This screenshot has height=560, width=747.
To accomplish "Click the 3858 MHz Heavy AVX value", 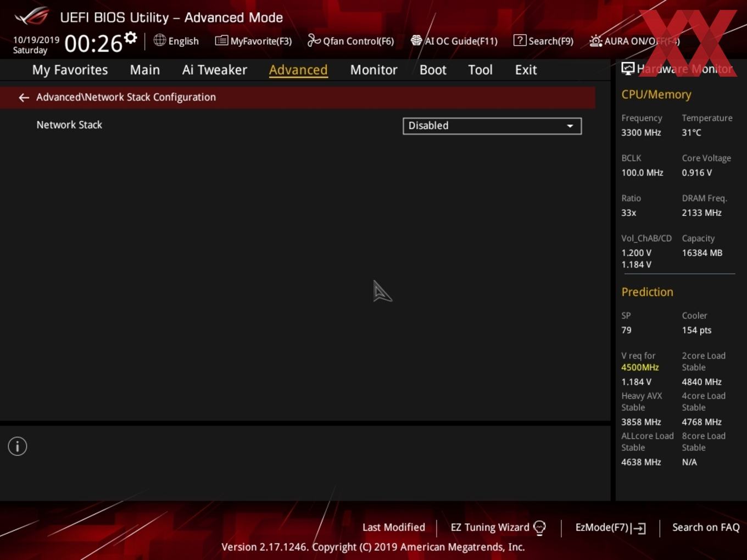I will point(641,422).
